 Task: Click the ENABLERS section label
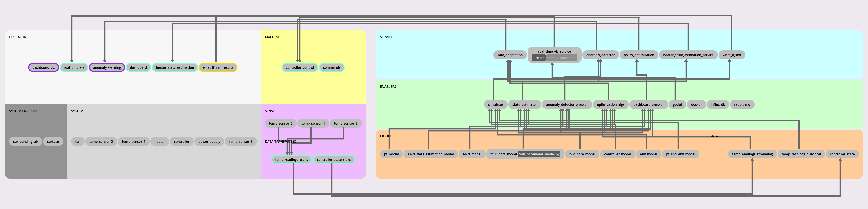tap(388, 87)
